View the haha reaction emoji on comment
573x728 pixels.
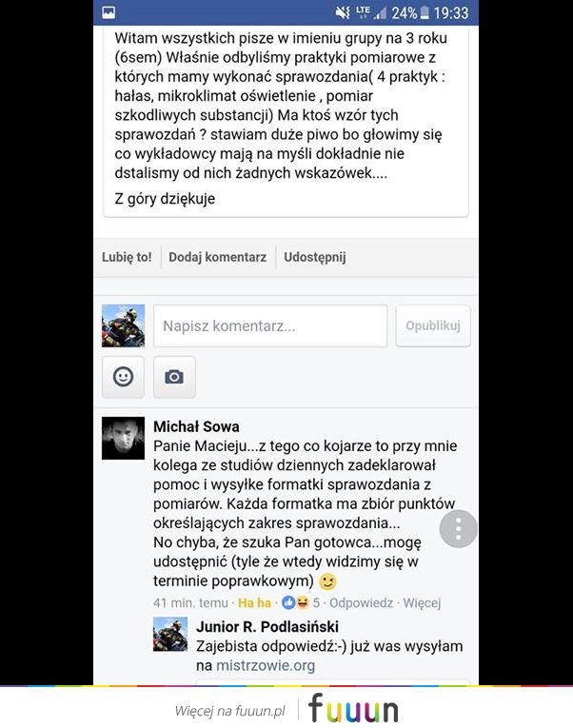coord(303,602)
